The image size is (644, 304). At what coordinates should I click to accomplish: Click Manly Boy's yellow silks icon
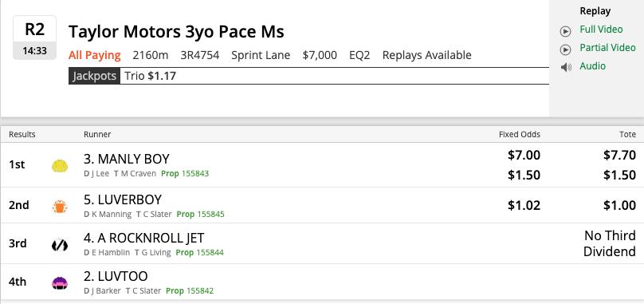click(60, 166)
